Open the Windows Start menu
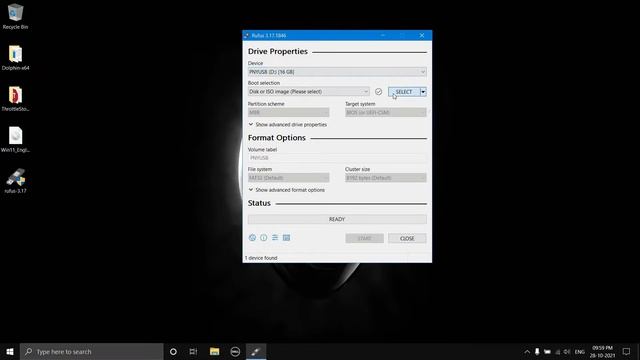Viewport: 640px width, 360px height. 10,351
